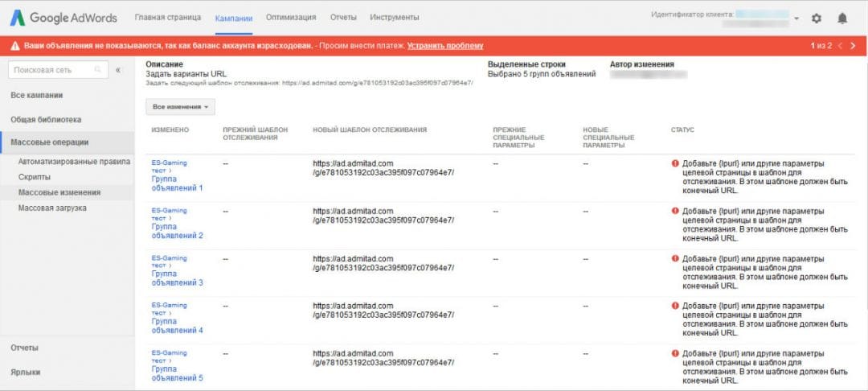
Task: Select Все кампании in sidebar
Action: 36,95
